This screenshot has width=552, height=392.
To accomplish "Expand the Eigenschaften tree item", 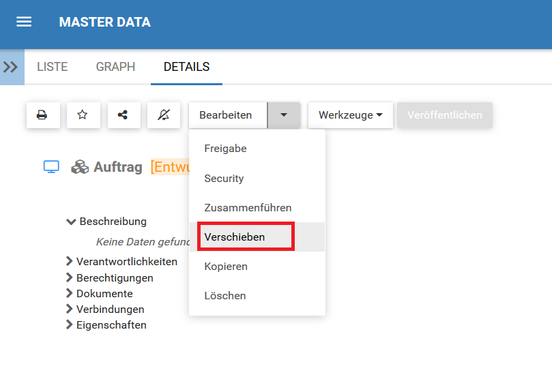I will [70, 325].
